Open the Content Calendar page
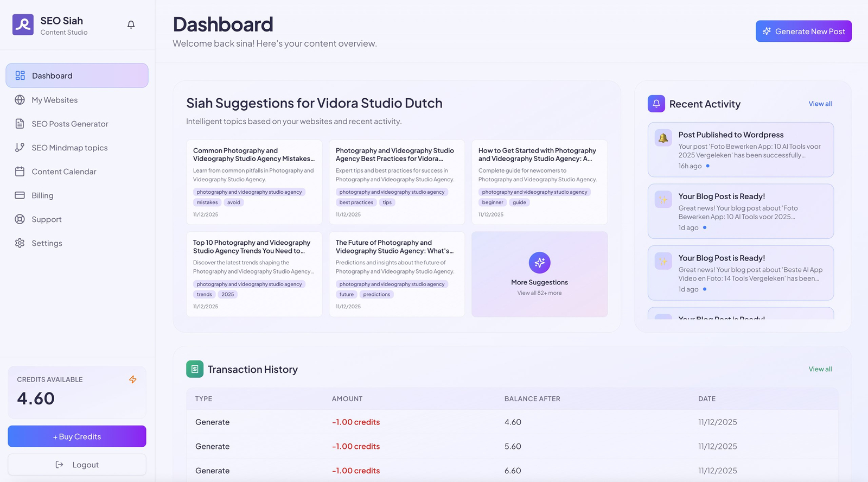 click(x=63, y=172)
